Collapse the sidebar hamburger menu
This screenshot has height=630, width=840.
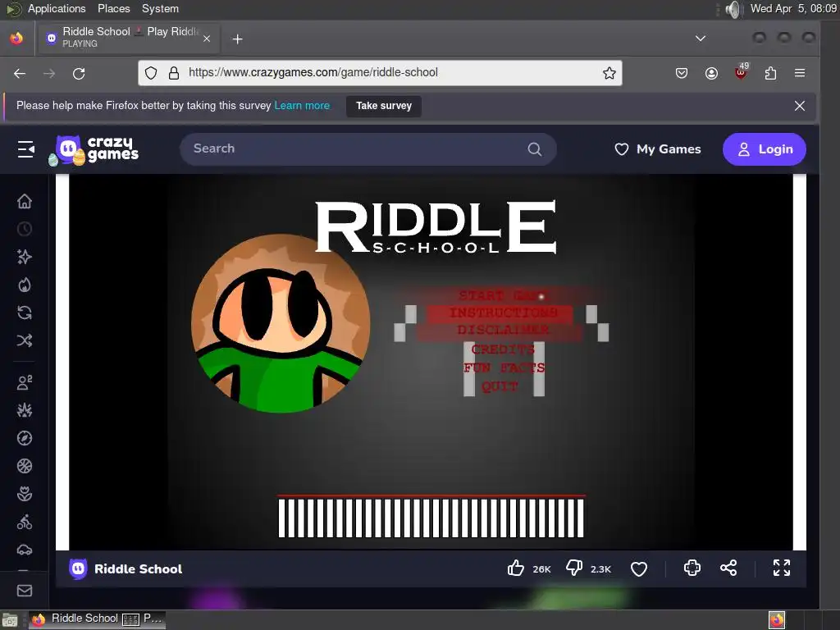tap(25, 149)
